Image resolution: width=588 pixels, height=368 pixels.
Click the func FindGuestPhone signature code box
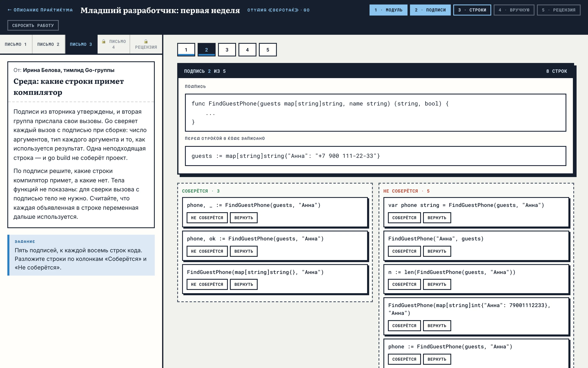[x=375, y=113]
